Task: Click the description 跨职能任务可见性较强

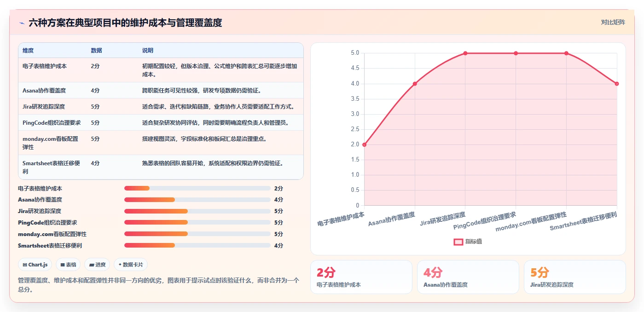Action: click(x=202, y=91)
